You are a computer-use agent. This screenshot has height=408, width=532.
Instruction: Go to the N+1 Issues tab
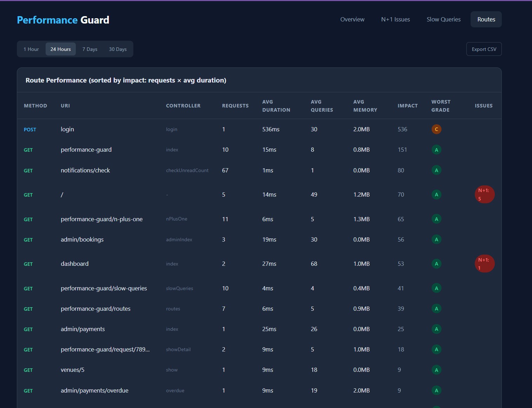pos(395,19)
